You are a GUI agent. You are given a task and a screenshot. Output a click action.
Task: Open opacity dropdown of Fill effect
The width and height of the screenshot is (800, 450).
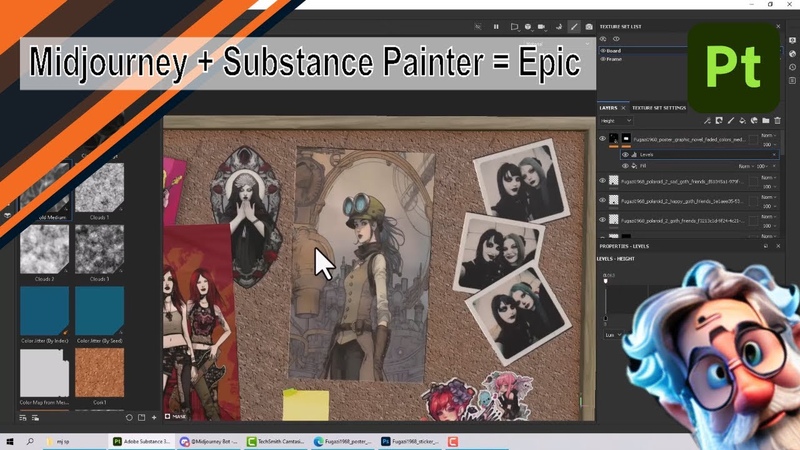(762, 166)
